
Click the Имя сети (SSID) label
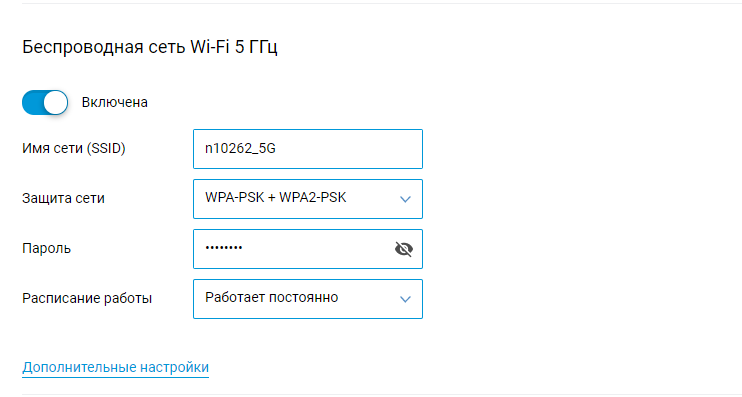(x=74, y=149)
